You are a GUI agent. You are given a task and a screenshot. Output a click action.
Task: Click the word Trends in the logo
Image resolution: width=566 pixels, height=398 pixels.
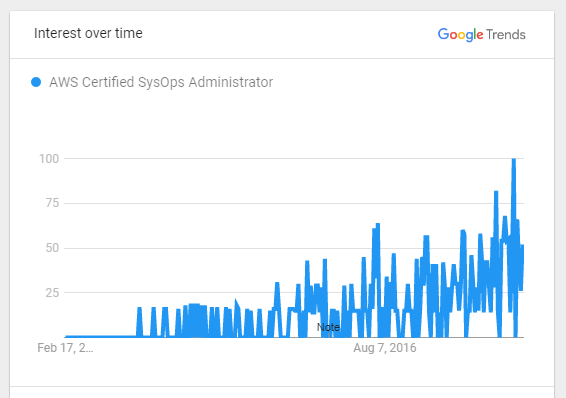point(506,35)
